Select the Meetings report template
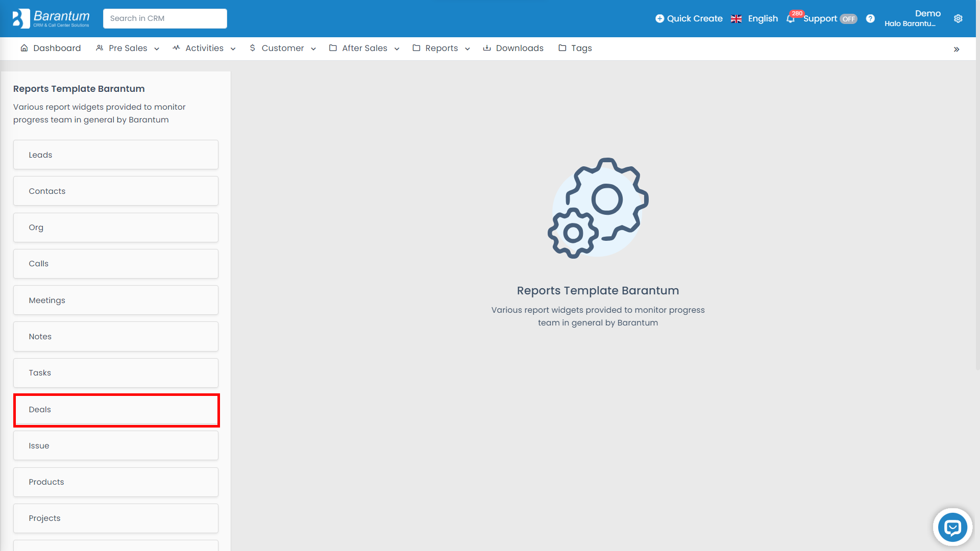 tap(116, 300)
